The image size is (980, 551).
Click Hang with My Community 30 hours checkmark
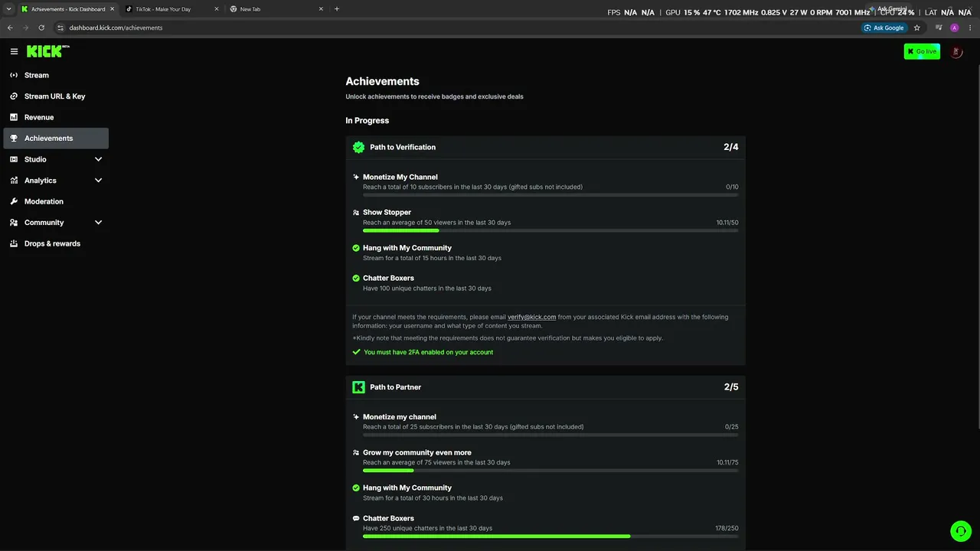point(356,487)
